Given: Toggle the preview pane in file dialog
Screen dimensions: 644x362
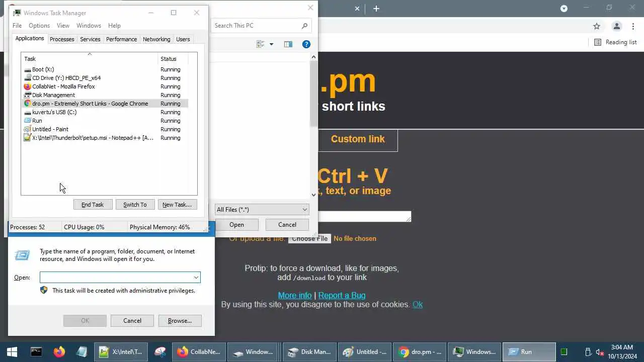Looking at the screenshot, I should pos(288,44).
